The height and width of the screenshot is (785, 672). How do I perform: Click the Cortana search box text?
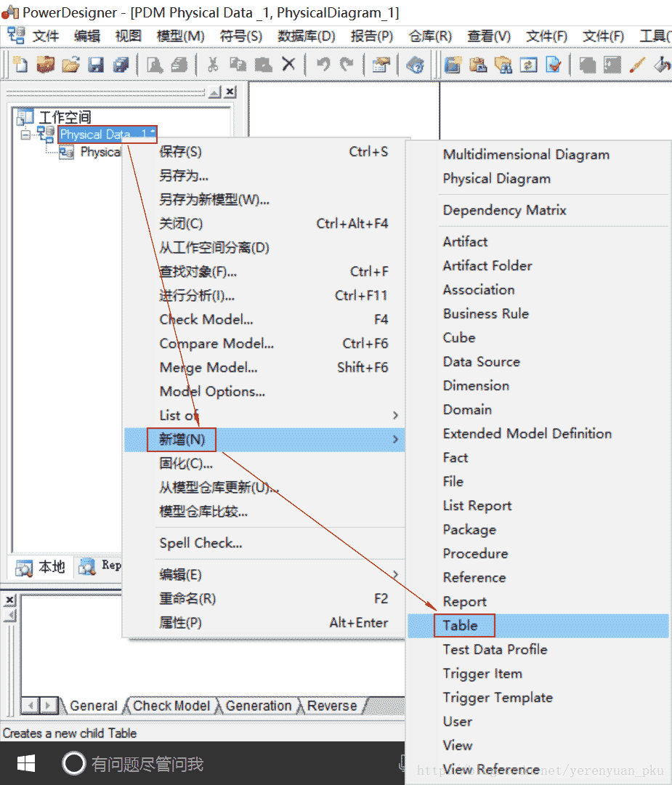[x=147, y=764]
